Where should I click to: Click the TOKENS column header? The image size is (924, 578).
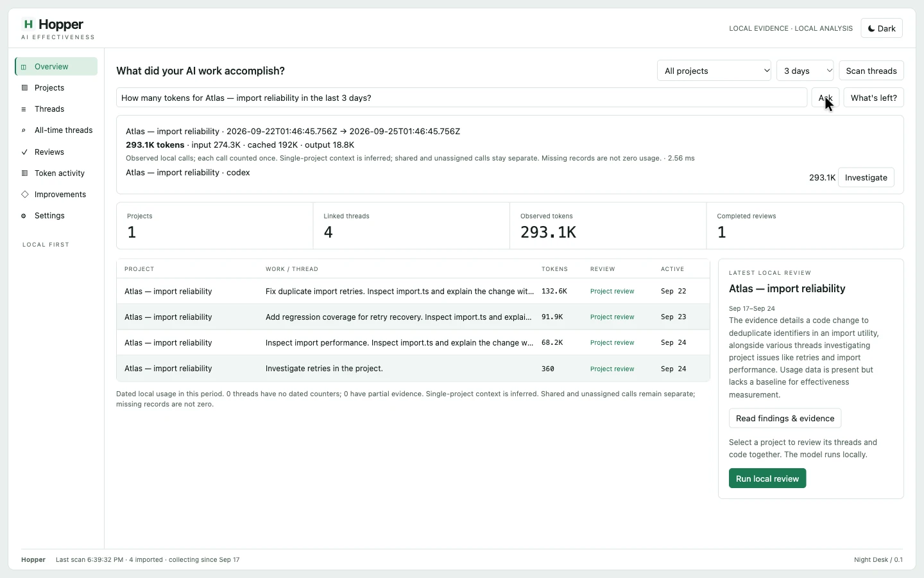click(554, 269)
